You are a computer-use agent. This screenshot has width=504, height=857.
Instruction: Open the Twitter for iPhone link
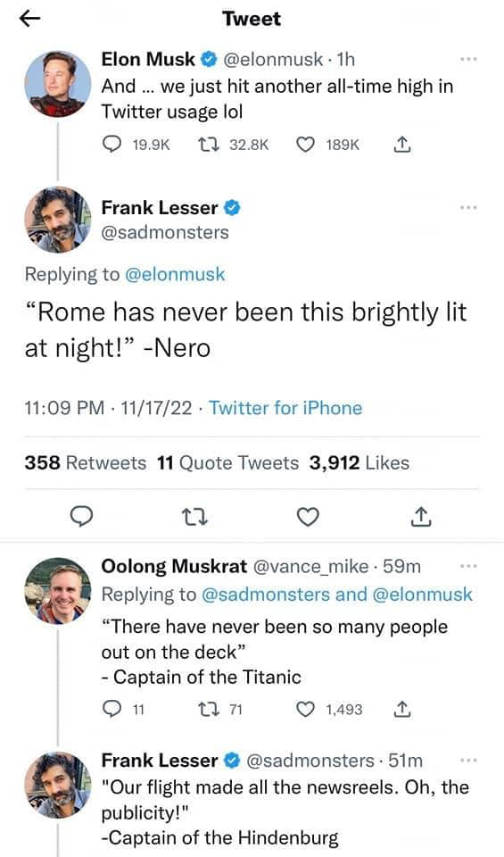click(x=285, y=408)
